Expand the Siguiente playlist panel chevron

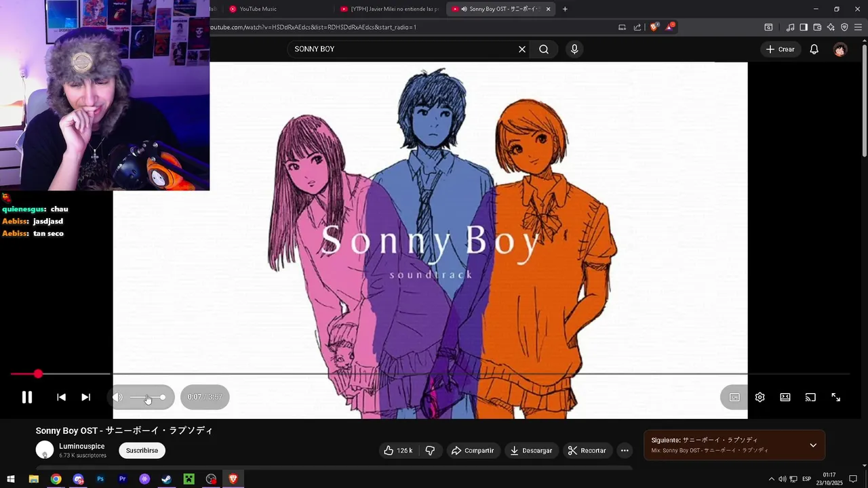pos(813,445)
